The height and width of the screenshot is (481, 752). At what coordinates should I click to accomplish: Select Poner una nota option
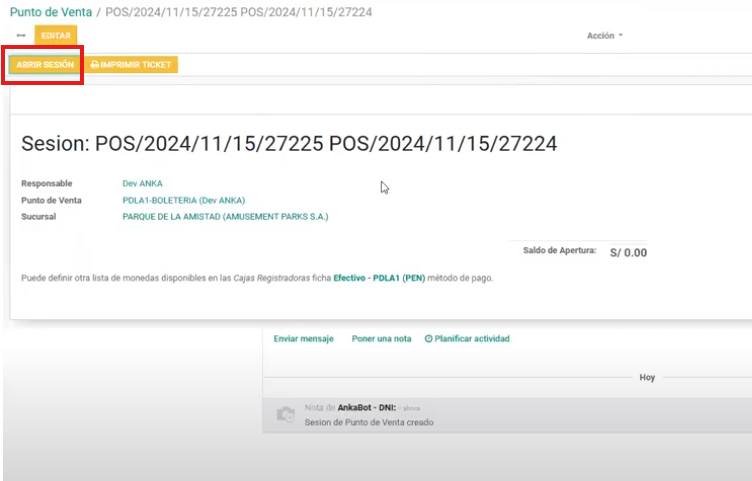pyautogui.click(x=381, y=339)
